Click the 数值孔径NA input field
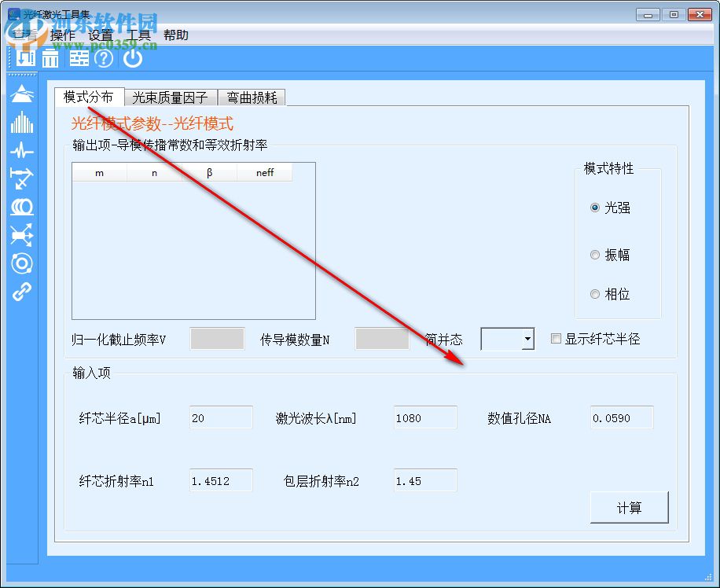Viewport: 720px width, 588px height. pyautogui.click(x=620, y=417)
